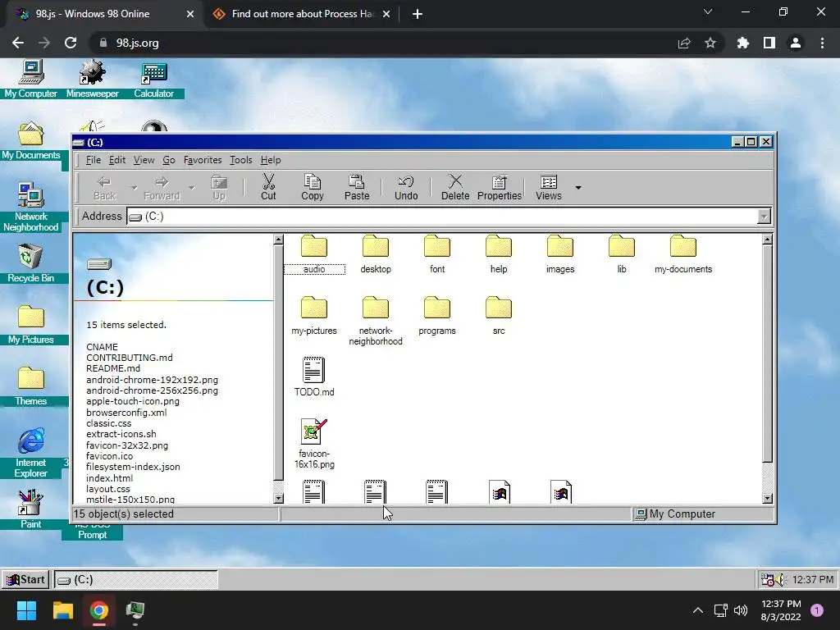Select the help folder
Image resolution: width=840 pixels, height=630 pixels.
pyautogui.click(x=499, y=254)
